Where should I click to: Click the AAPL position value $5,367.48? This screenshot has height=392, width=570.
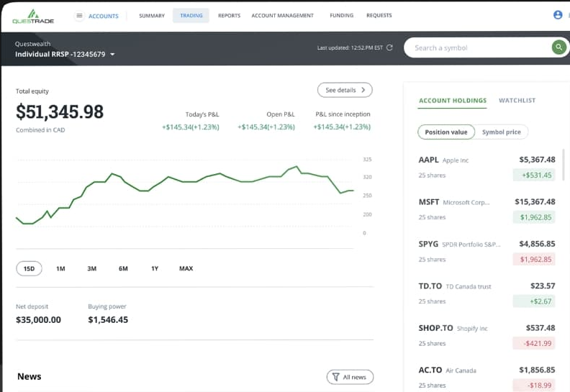pos(537,160)
